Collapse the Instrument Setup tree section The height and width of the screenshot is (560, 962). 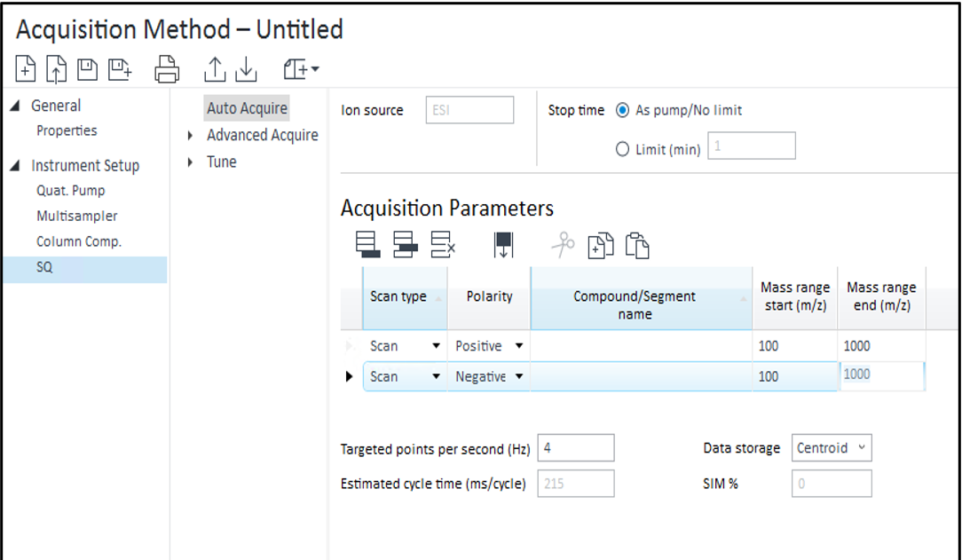(x=15, y=165)
